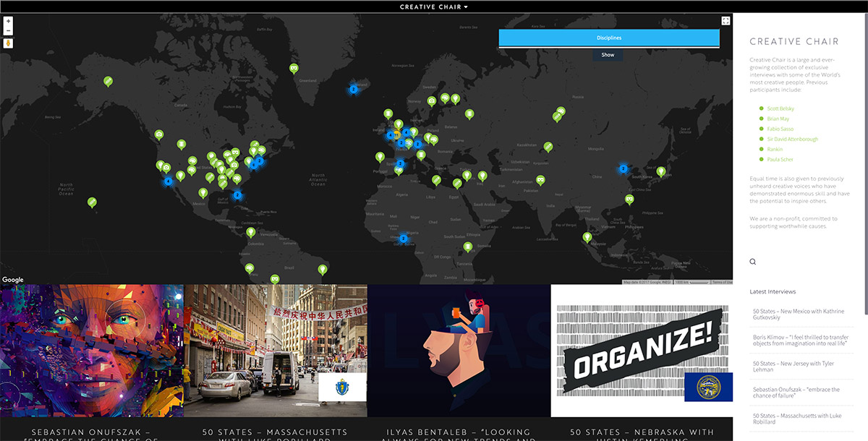This screenshot has width=868, height=441.
Task: Zoom out on the map
Action: tap(8, 31)
